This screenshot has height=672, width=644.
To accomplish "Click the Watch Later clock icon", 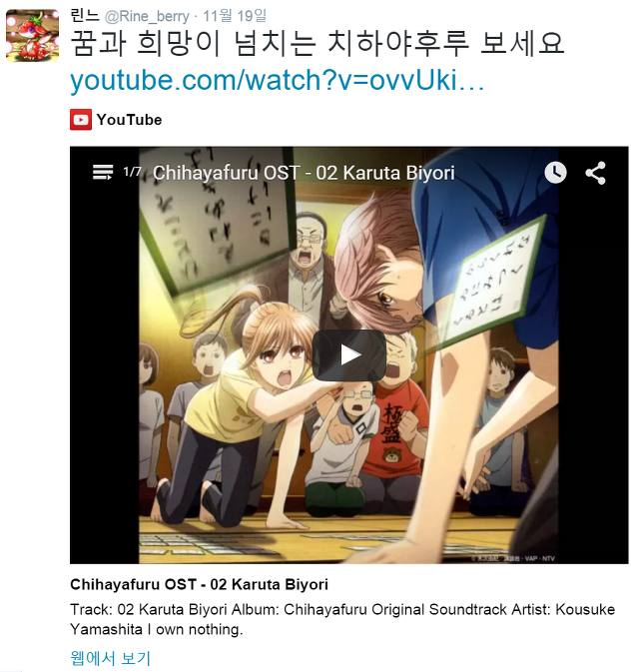I will pos(555,173).
